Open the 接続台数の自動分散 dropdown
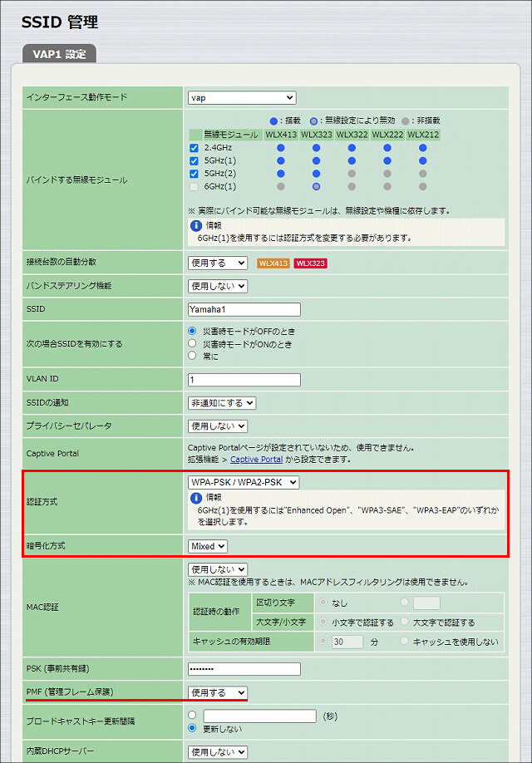The height and width of the screenshot is (763, 532). (218, 263)
